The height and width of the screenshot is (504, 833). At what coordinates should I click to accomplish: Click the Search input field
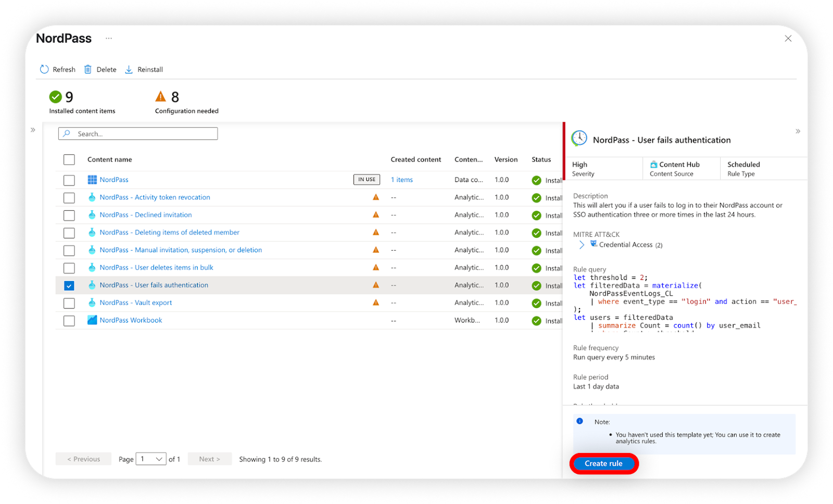click(x=138, y=134)
